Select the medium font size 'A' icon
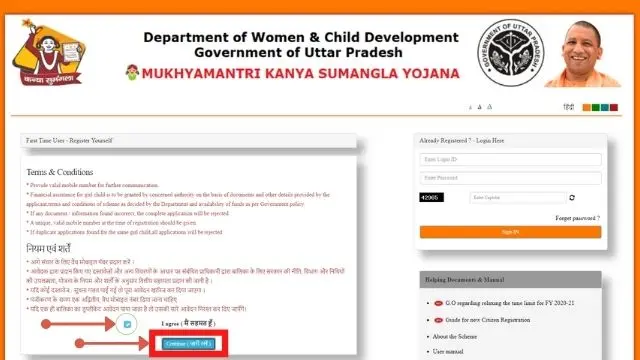This screenshot has height=360, width=640. (x=480, y=107)
